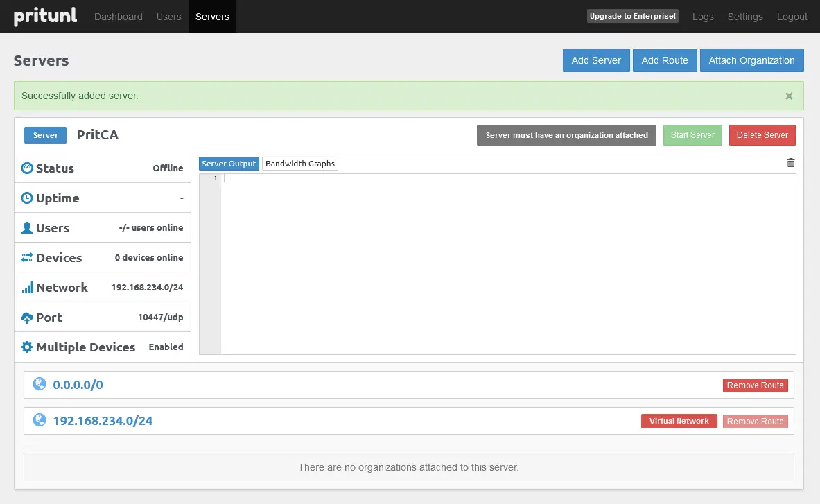Image resolution: width=820 pixels, height=504 pixels.
Task: Click line number 1 in output gutter
Action: tap(215, 178)
